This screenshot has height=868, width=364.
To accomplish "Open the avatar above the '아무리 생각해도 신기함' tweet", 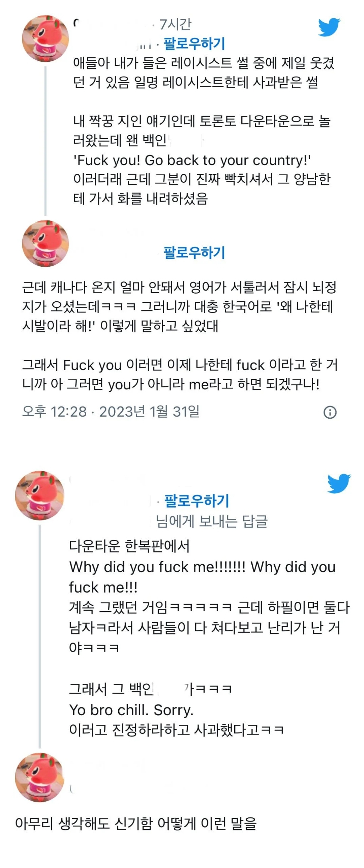I will click(x=39, y=777).
